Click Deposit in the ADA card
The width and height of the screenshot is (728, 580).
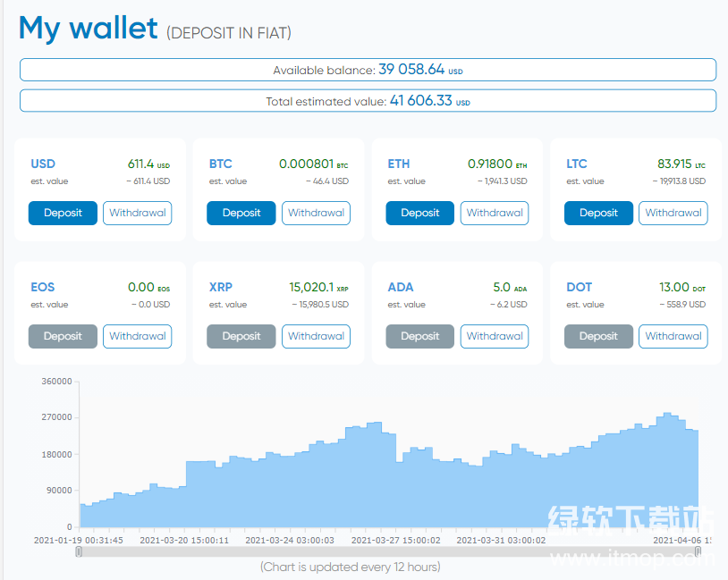[419, 336]
